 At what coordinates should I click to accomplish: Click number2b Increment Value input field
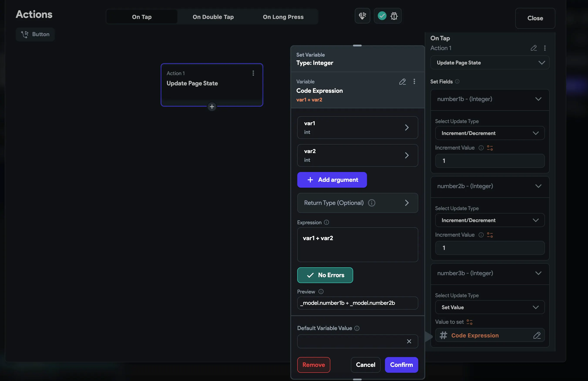[490, 248]
